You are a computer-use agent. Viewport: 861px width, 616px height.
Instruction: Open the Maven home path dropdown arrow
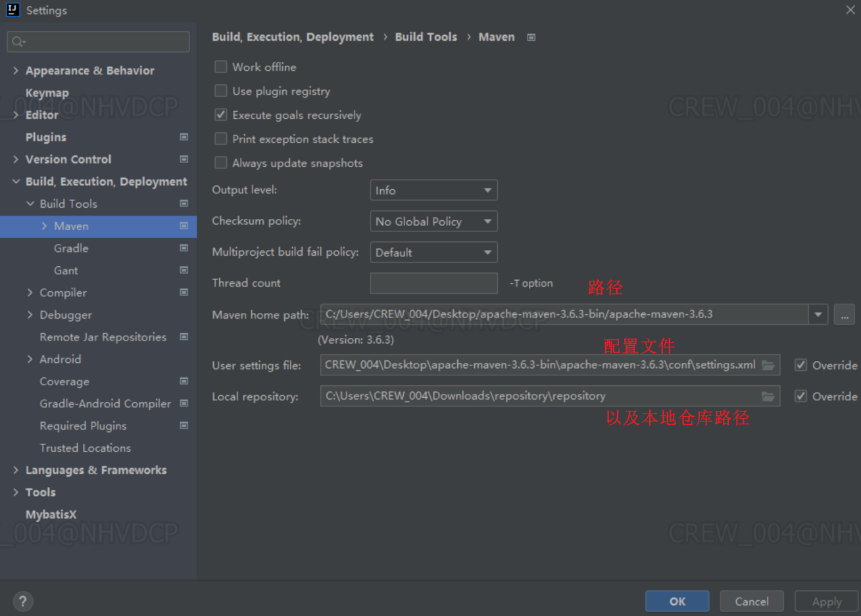coord(818,314)
